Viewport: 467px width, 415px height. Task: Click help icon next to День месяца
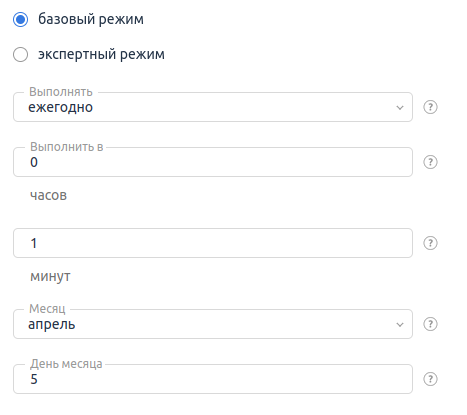[430, 379]
